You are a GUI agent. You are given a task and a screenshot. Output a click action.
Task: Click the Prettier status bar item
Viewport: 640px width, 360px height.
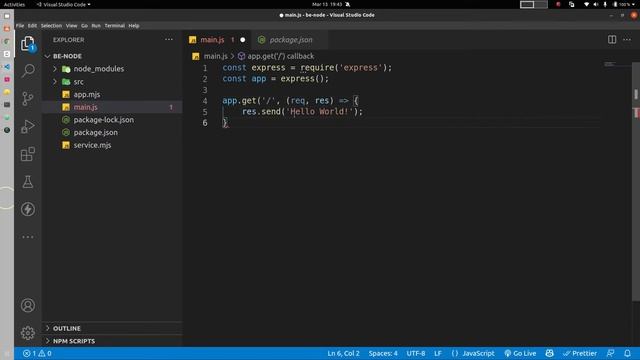580,353
